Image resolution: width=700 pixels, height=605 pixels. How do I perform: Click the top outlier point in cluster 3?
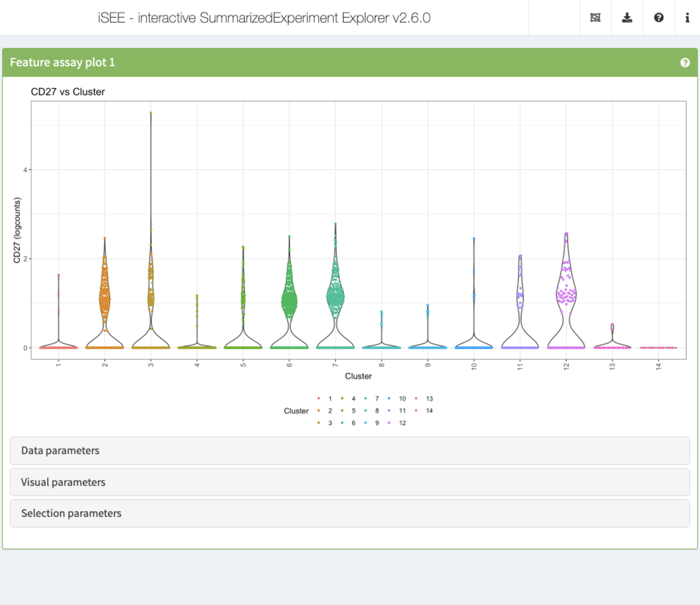[151, 113]
